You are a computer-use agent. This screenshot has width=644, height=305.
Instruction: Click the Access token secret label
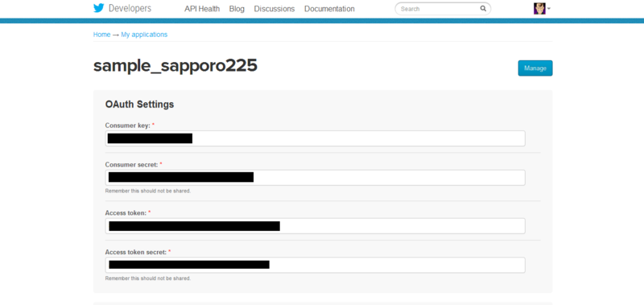(136, 252)
